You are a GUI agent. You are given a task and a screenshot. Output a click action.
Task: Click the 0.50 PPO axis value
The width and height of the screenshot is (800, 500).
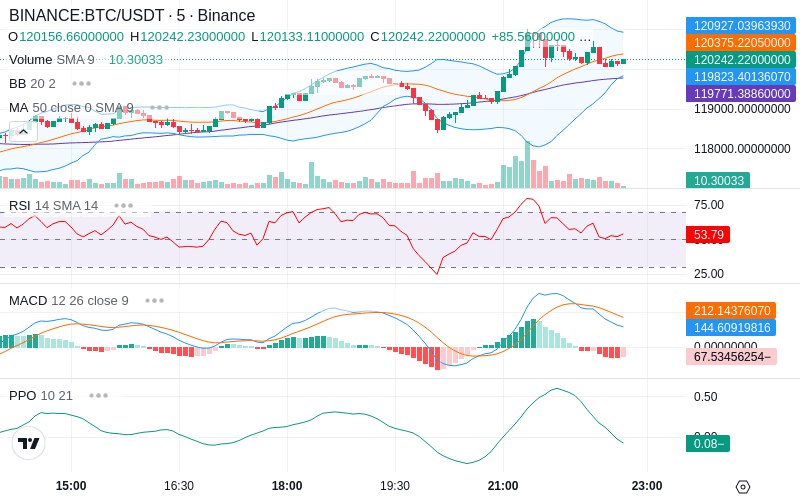706,397
